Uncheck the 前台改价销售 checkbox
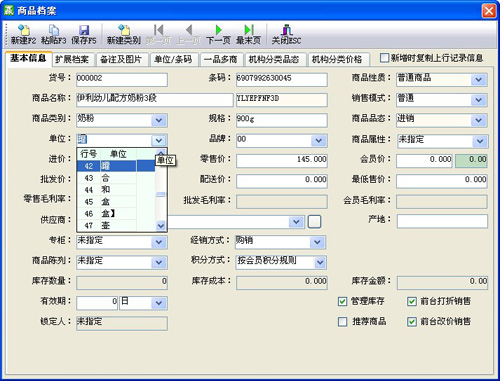500x381 pixels. click(412, 322)
